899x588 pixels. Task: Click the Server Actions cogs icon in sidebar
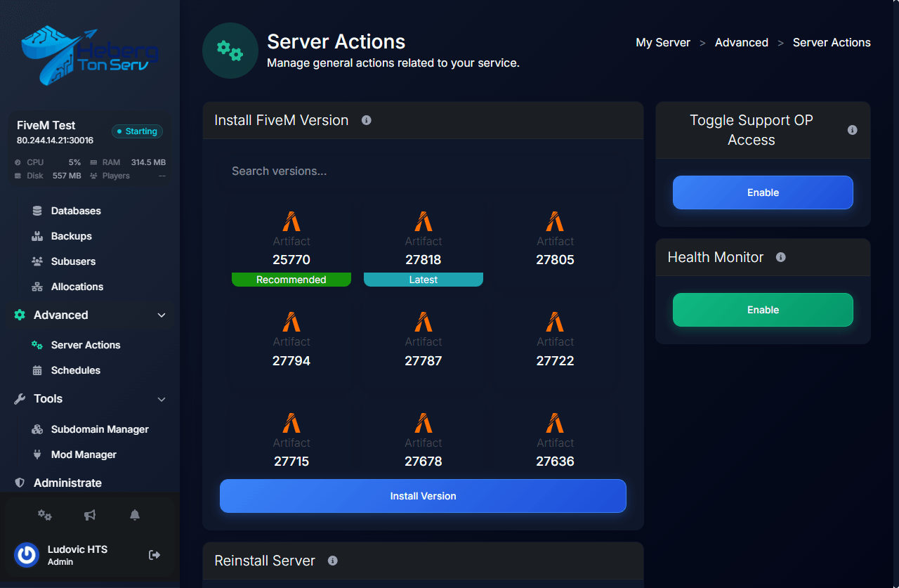[x=37, y=345]
